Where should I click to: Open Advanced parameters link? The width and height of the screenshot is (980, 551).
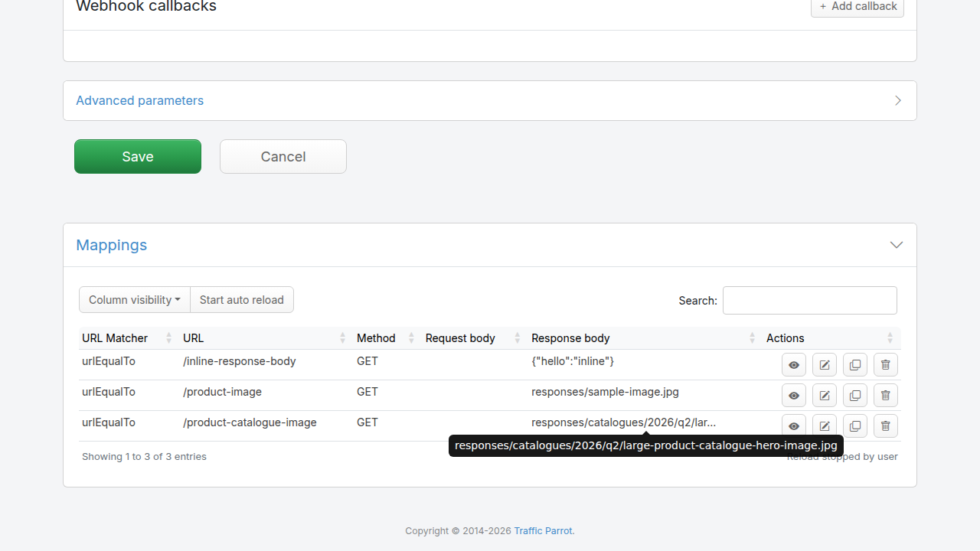pyautogui.click(x=139, y=100)
